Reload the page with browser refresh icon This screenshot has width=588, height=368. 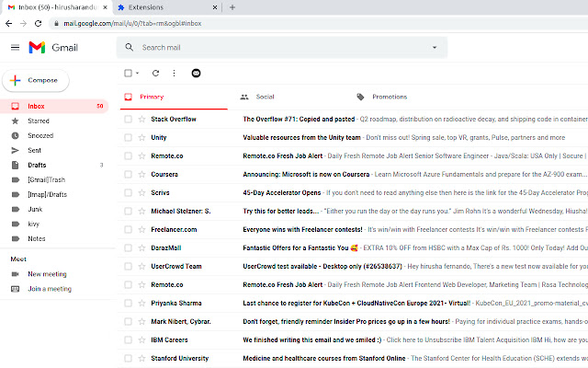[x=38, y=23]
